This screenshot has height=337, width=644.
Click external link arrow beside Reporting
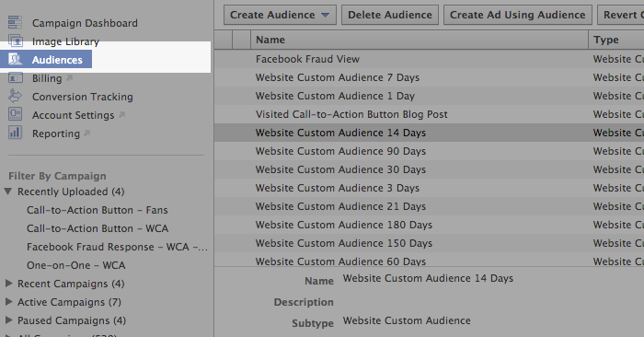86,133
